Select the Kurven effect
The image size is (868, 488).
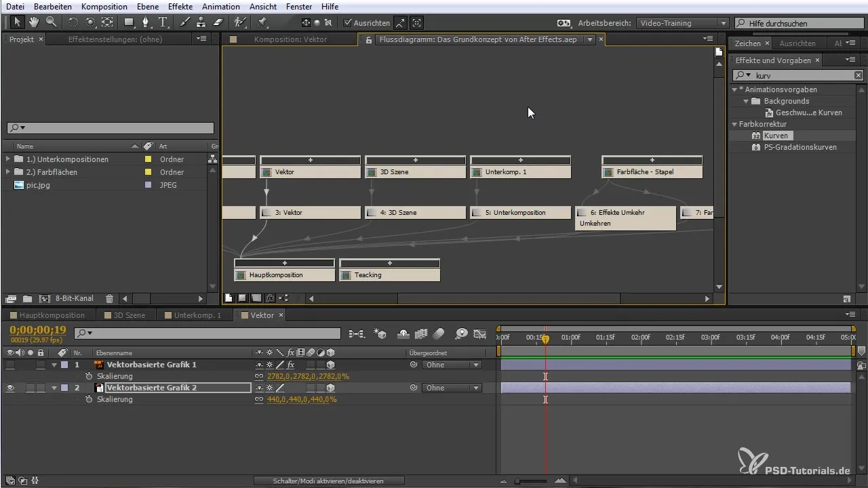click(x=776, y=136)
